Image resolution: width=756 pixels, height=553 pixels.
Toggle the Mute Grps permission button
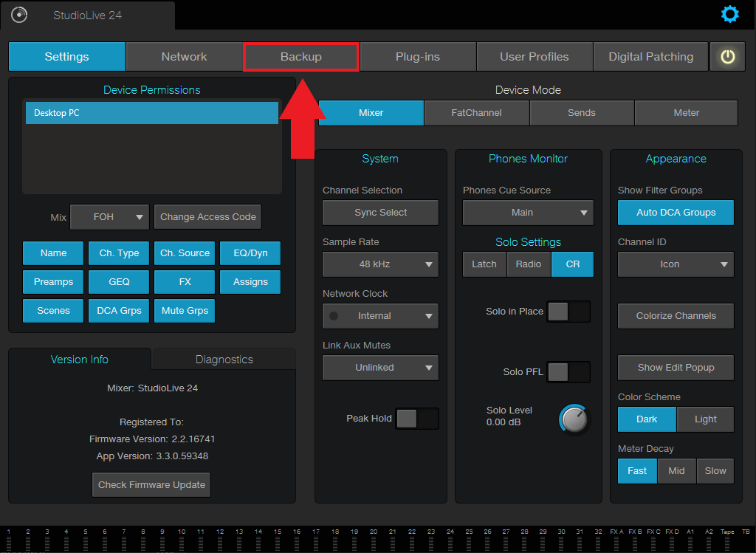[x=185, y=311]
